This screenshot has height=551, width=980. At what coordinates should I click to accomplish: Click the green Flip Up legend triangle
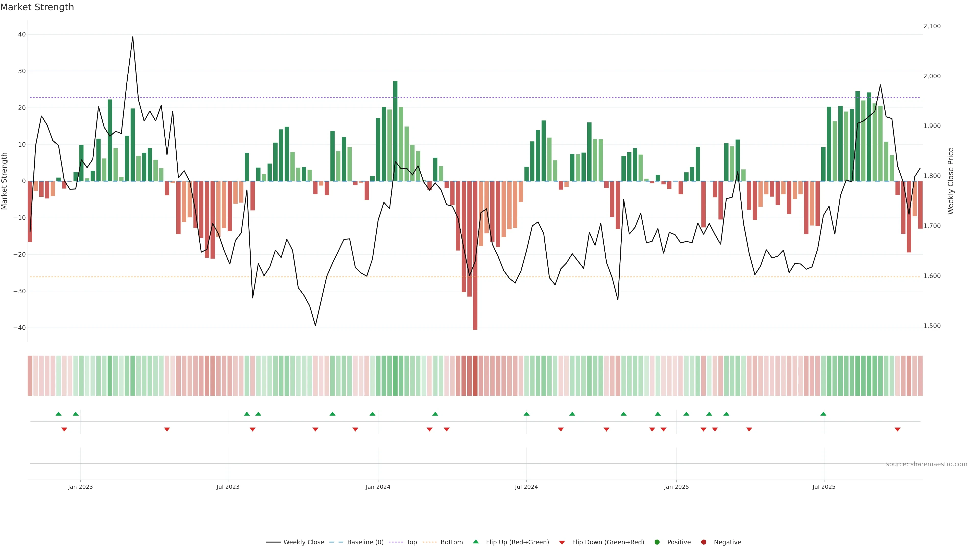point(475,542)
